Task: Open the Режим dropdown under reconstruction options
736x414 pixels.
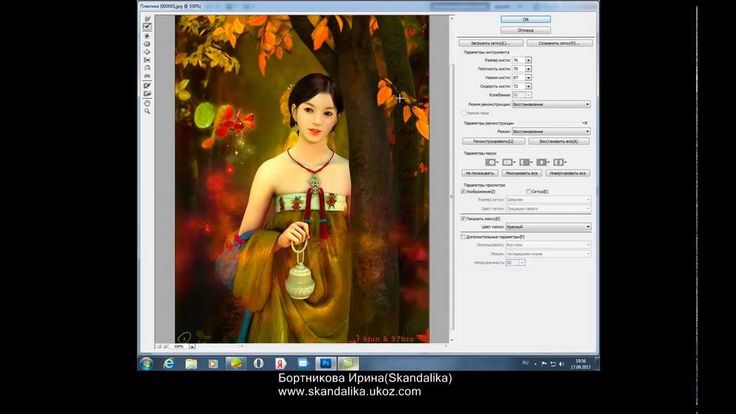Action: click(551, 131)
